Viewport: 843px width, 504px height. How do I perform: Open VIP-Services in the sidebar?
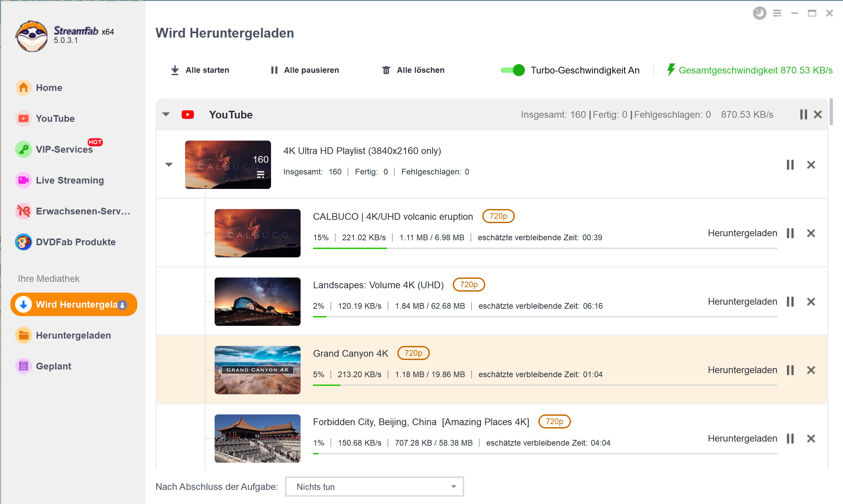click(64, 149)
